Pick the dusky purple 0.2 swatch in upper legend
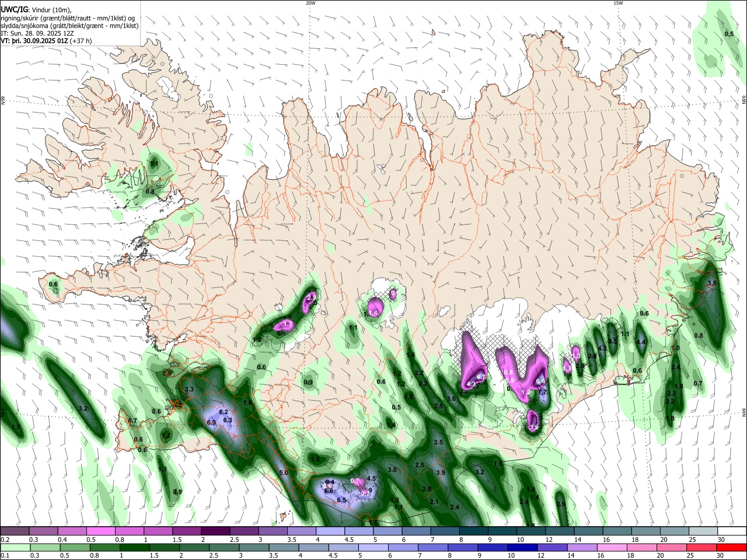 coord(15,531)
